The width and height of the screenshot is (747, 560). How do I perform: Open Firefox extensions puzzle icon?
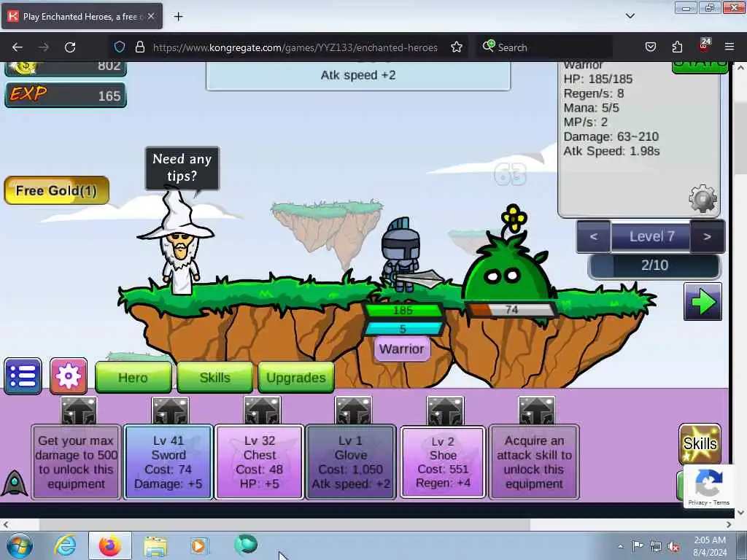click(x=677, y=47)
